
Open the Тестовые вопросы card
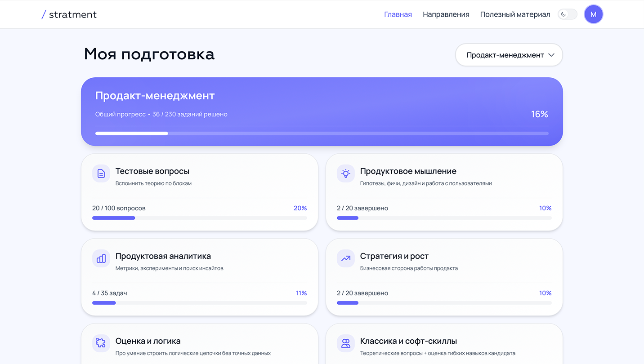coord(199,192)
